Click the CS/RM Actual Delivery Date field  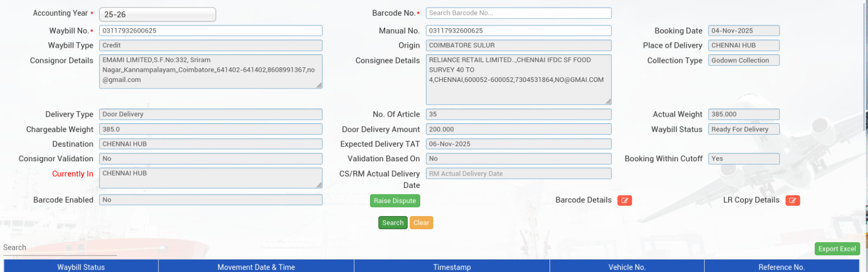pyautogui.click(x=518, y=174)
